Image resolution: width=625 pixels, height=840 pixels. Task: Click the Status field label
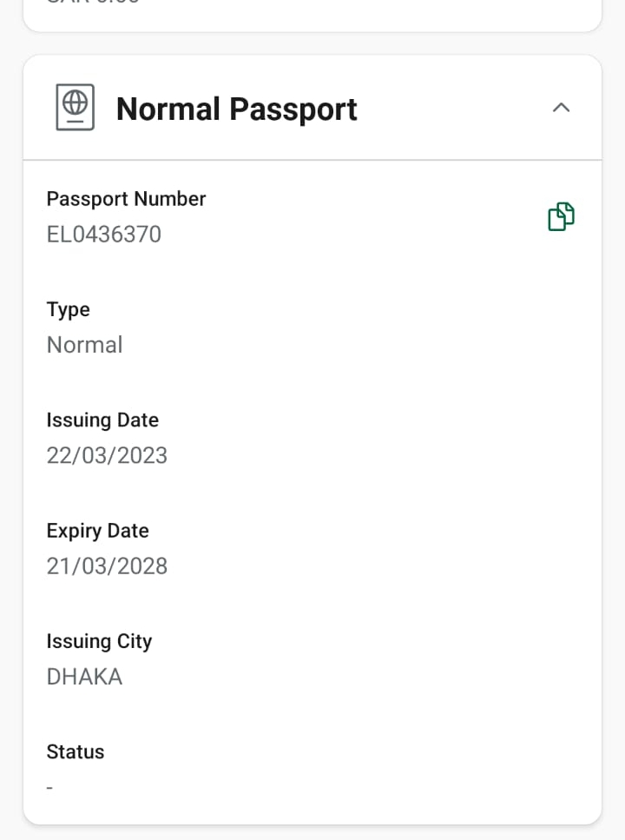(x=76, y=752)
